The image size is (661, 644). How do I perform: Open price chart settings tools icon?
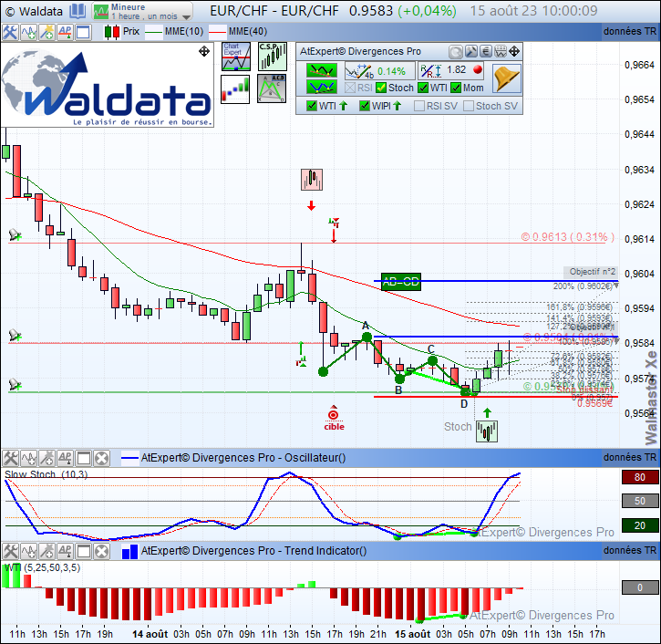(10, 32)
